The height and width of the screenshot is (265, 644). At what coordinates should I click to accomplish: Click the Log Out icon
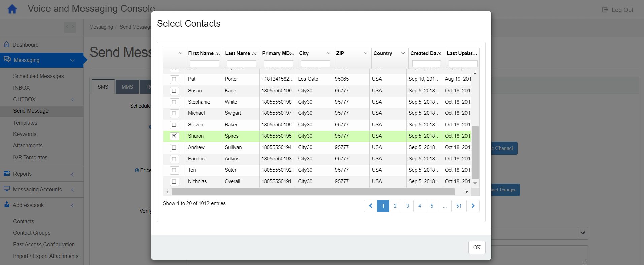(605, 10)
